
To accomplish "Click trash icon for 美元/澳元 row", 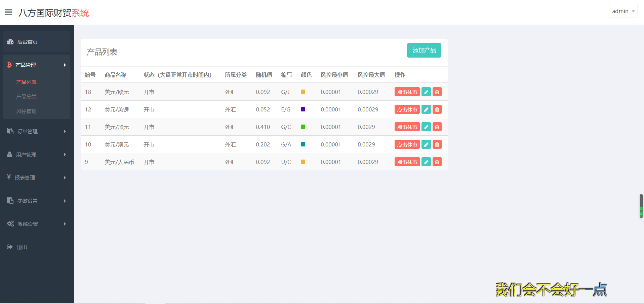I will click(x=437, y=144).
